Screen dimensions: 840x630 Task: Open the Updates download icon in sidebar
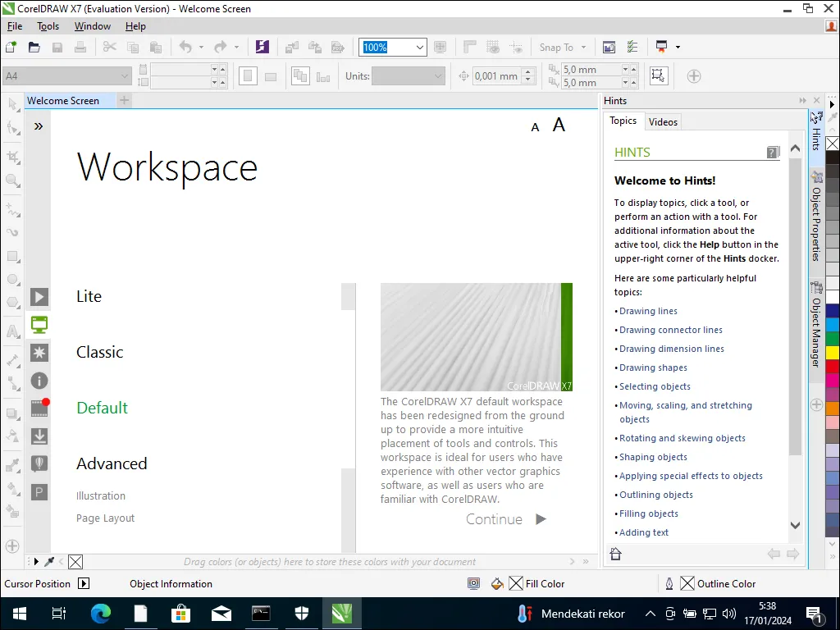tap(39, 436)
